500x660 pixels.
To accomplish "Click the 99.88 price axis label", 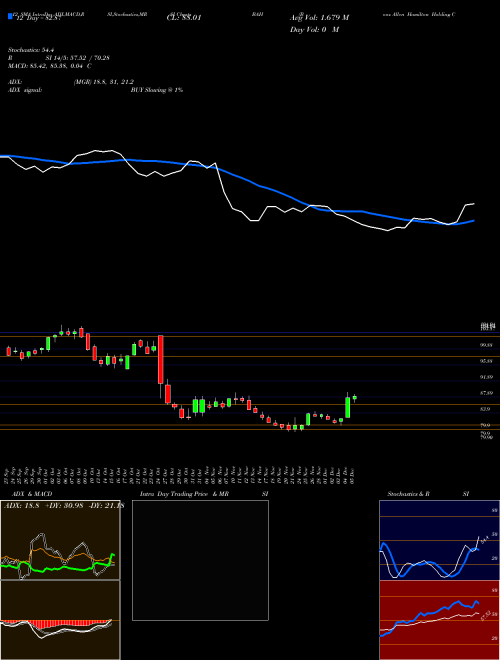I will (x=487, y=345).
